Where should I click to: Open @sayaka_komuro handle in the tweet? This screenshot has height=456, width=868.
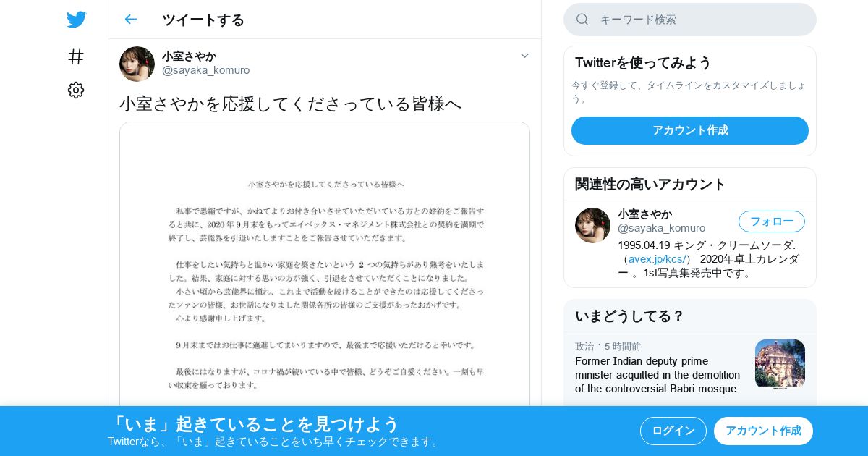click(x=205, y=70)
